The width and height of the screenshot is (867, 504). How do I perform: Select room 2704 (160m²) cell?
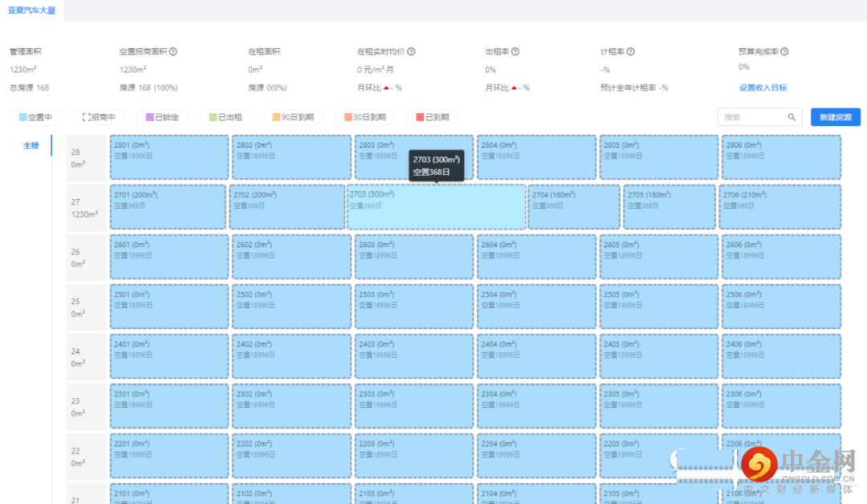pyautogui.click(x=574, y=207)
